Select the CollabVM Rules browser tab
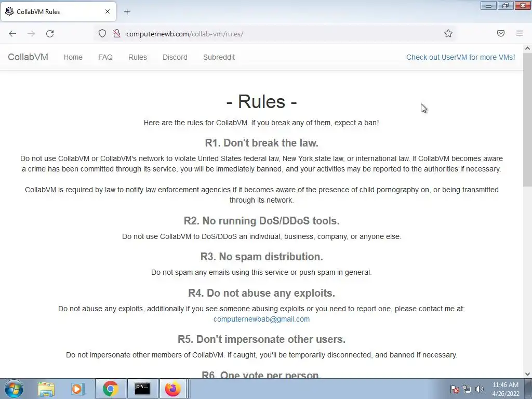 pyautogui.click(x=58, y=11)
